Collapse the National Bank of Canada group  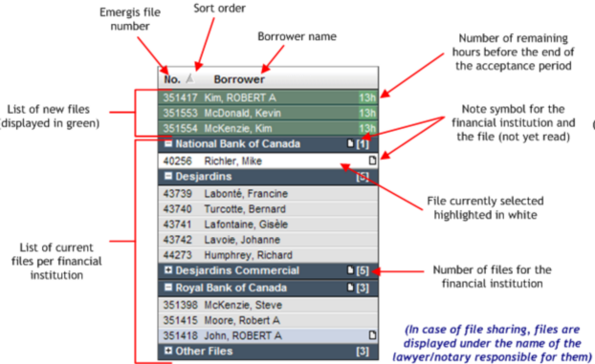[x=168, y=143]
